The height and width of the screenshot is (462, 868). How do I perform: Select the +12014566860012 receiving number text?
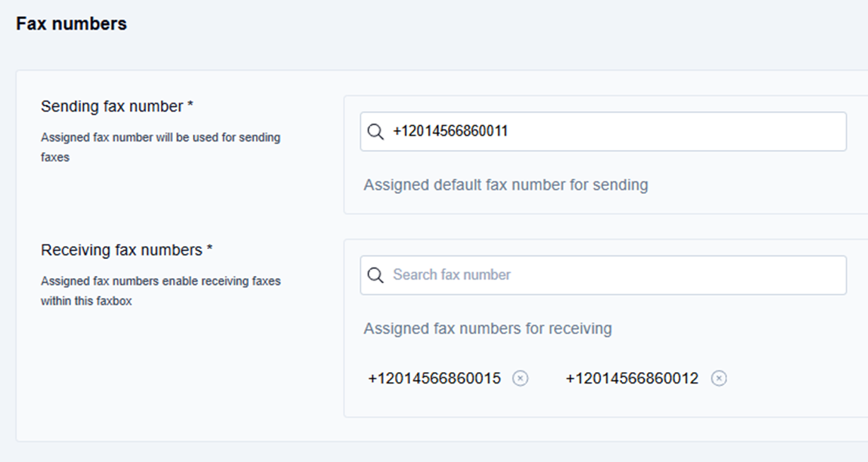click(632, 379)
